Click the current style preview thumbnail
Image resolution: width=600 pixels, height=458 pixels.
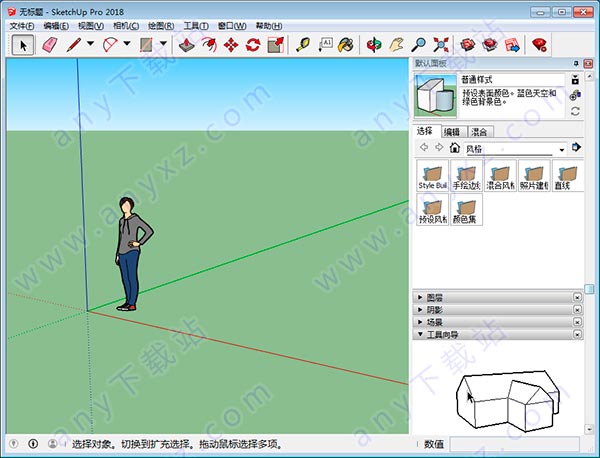435,95
